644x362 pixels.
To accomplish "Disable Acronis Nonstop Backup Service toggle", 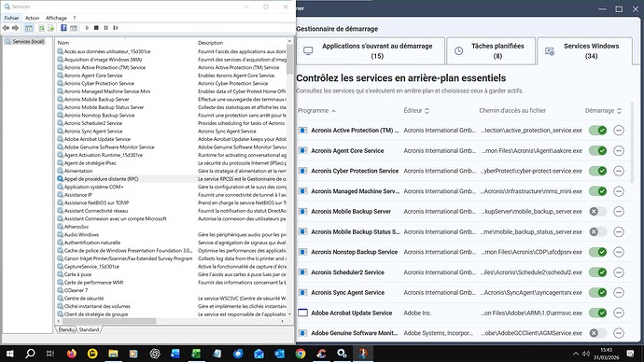I will point(597,252).
